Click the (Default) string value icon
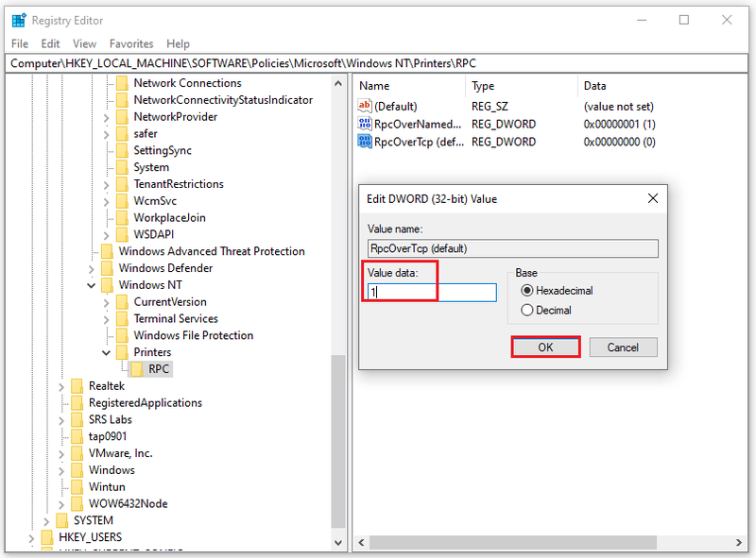 click(x=365, y=106)
